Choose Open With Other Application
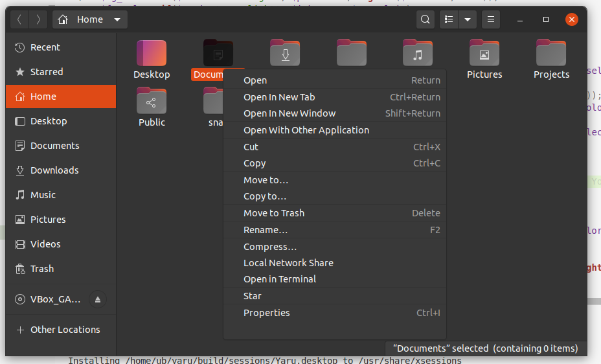Image resolution: width=601 pixels, height=364 pixels. [335, 130]
